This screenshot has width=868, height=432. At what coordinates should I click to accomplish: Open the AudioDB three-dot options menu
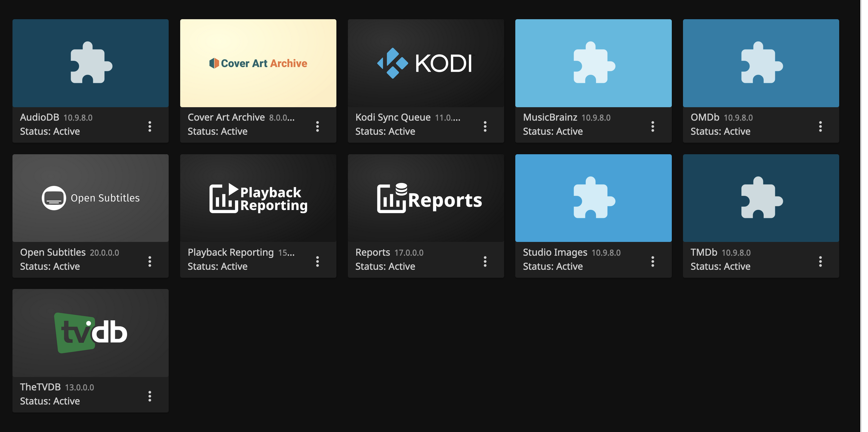click(x=149, y=126)
